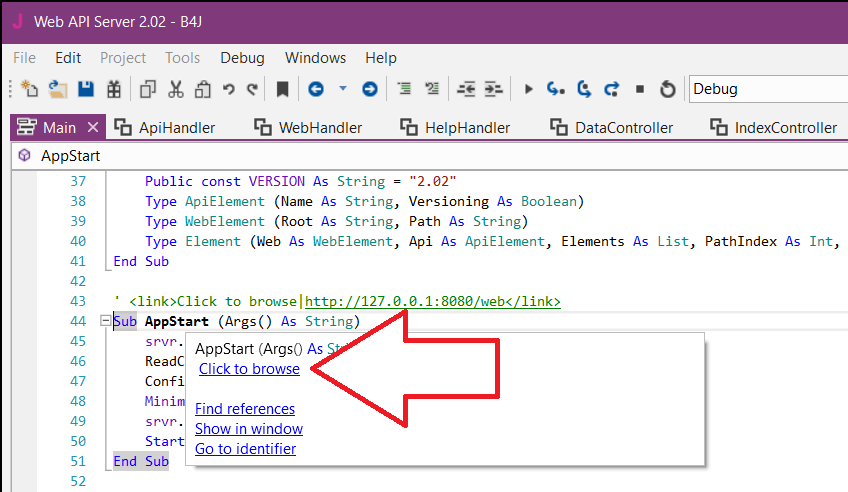
Task: Click the Paste toolbar icon
Action: coord(203,89)
